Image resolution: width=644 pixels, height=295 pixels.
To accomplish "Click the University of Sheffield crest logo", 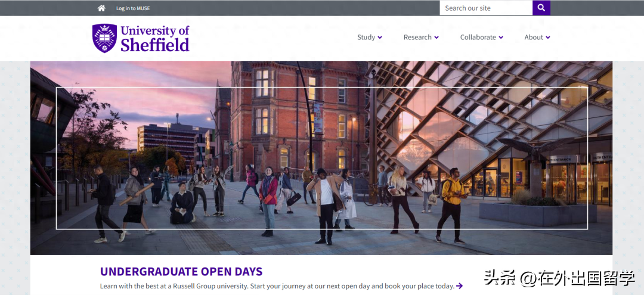I will 104,38.
